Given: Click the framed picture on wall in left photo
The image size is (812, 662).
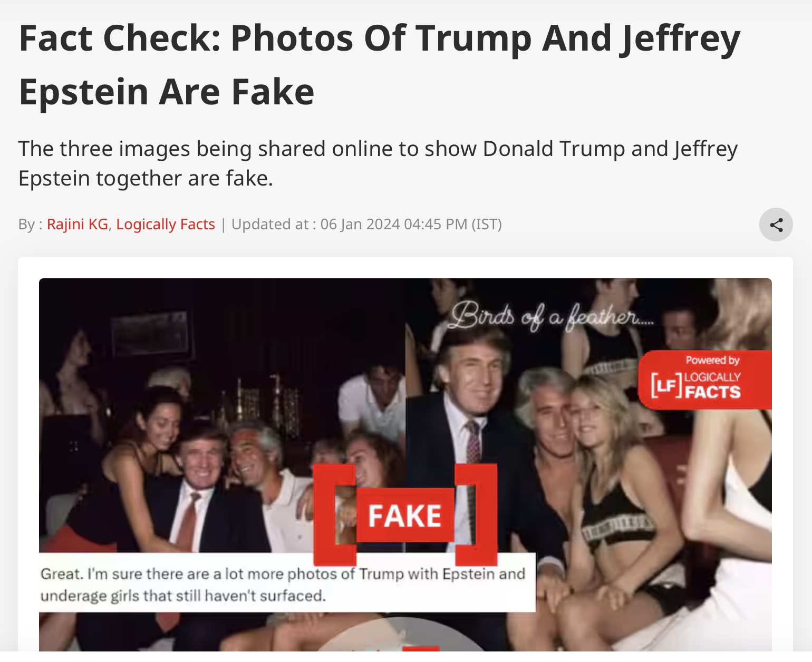Looking at the screenshot, I should point(149,333).
